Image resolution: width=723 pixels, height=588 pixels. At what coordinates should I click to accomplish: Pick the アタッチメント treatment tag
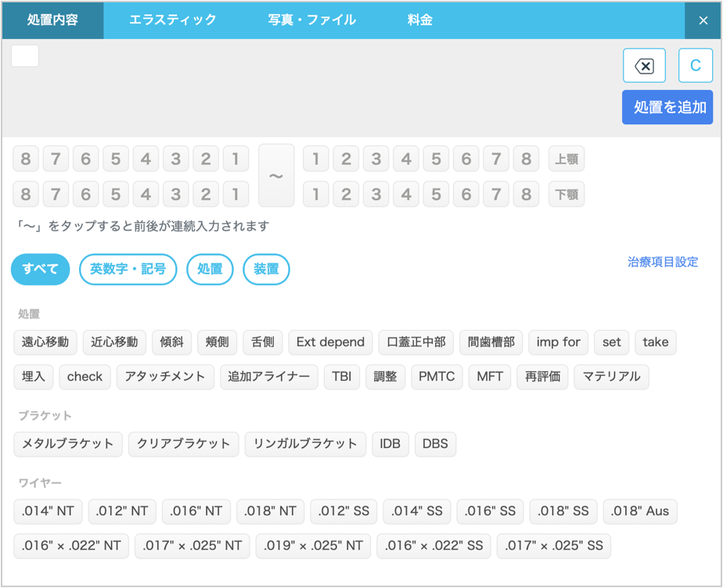coord(165,376)
